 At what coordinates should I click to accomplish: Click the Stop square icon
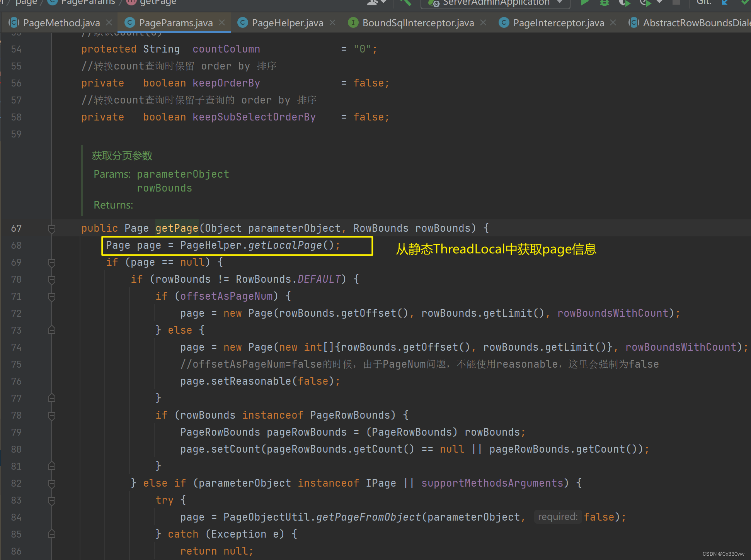676,2
